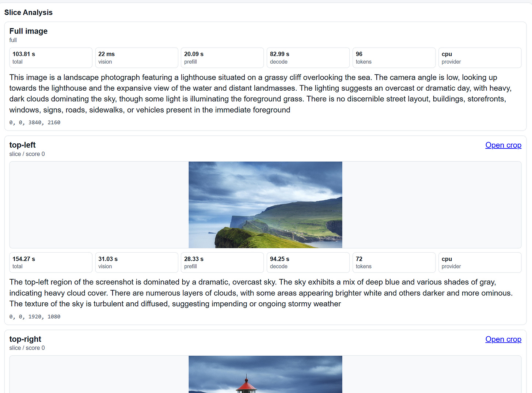532x393 pixels.
Task: Select the 'Slice Analysis' heading
Action: (28, 12)
